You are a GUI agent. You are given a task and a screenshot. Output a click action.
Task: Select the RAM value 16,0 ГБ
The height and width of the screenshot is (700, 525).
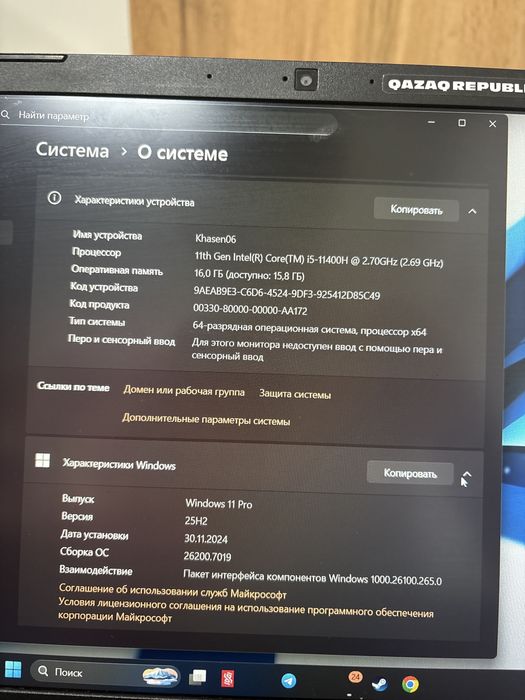pos(249,275)
